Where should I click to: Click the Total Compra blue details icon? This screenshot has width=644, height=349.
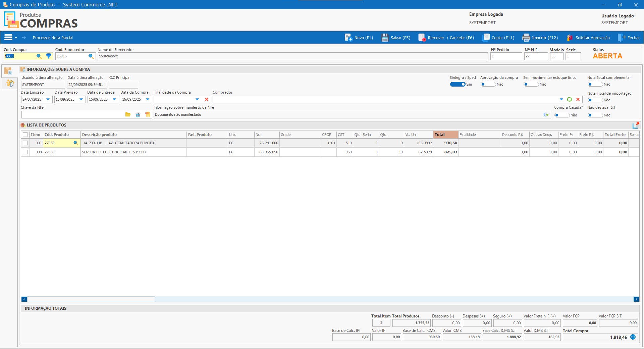pos(633,337)
